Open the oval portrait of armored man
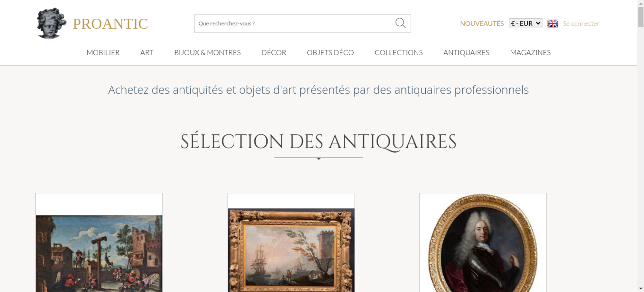Viewport: 644px width, 292px height. pyautogui.click(x=483, y=243)
